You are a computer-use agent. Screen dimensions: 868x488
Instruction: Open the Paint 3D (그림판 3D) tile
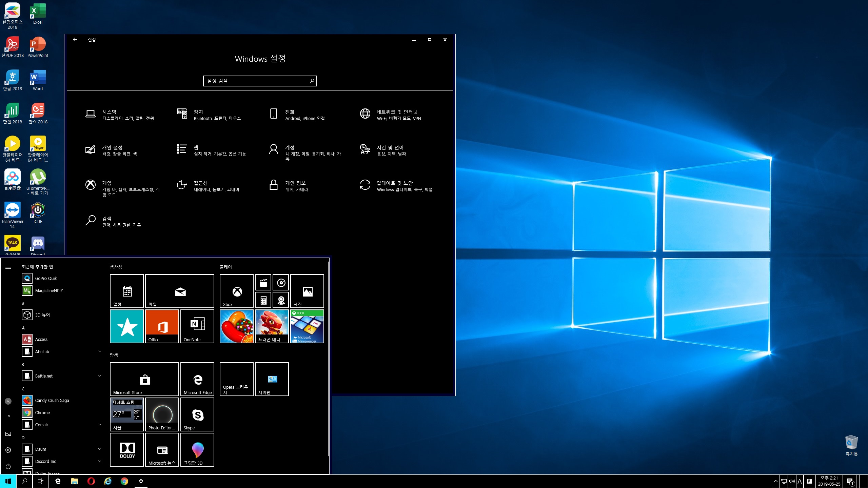tap(197, 450)
